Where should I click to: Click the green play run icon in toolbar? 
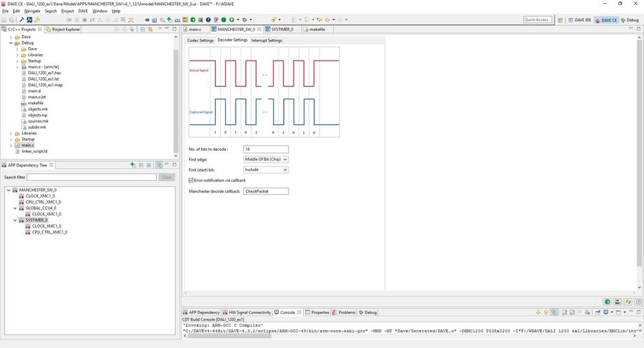click(232, 19)
